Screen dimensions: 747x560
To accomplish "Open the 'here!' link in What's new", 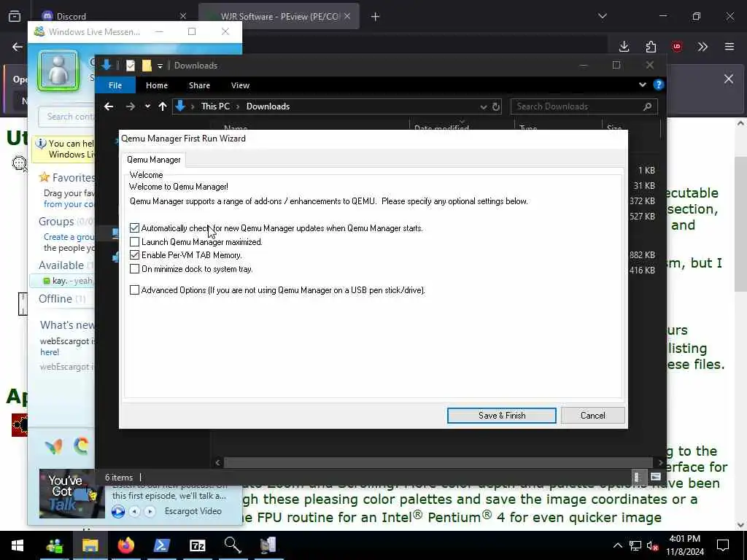I will tap(50, 352).
